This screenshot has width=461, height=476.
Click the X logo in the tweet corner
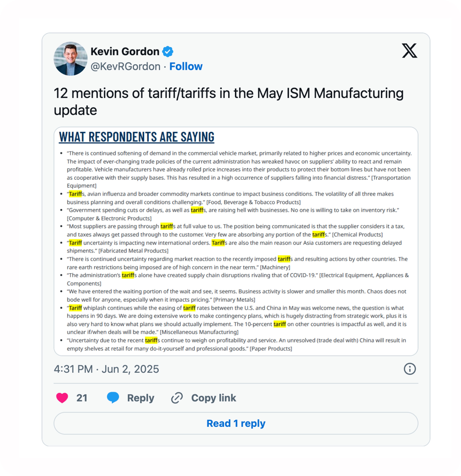click(x=409, y=51)
